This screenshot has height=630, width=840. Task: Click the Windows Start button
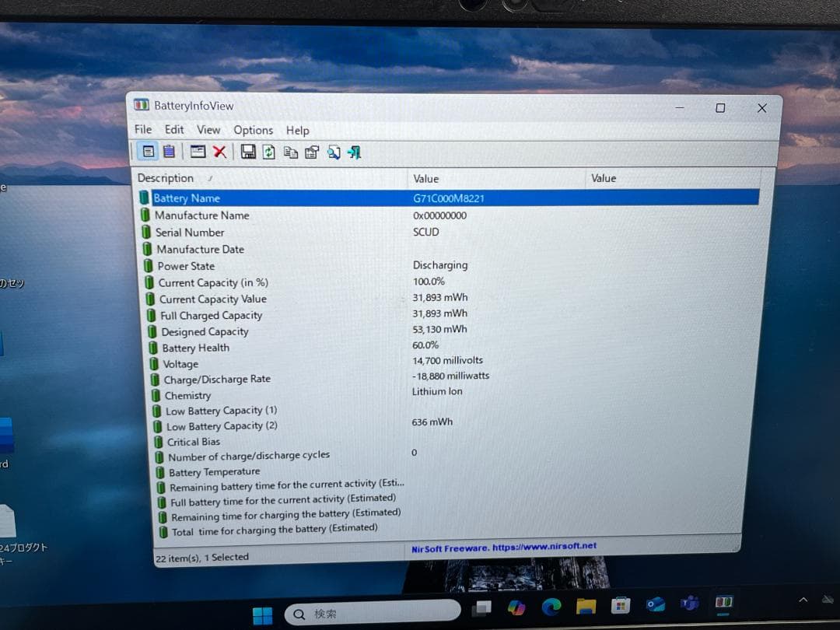[261, 613]
